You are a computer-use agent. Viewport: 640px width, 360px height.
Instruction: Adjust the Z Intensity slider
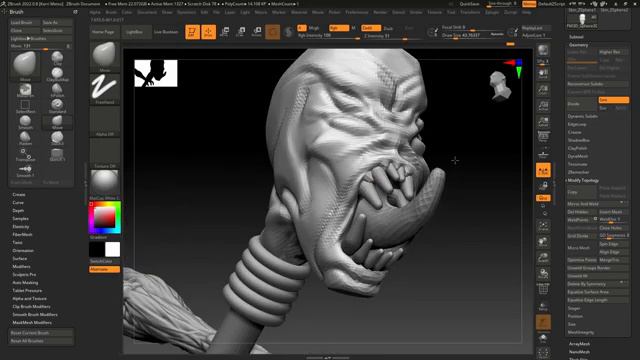pos(391,36)
